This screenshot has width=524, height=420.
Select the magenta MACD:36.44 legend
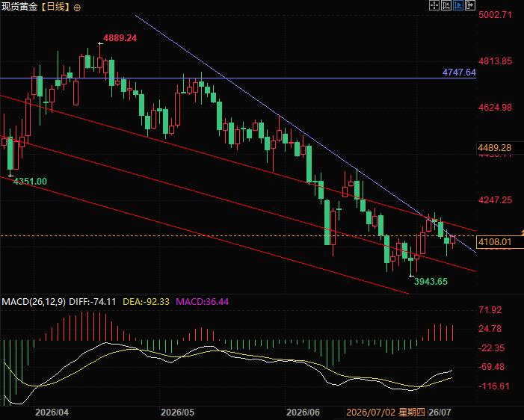202,302
